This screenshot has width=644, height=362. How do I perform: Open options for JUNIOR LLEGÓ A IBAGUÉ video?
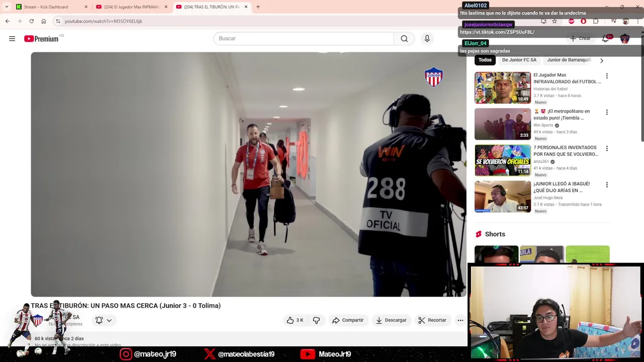pos(607,185)
